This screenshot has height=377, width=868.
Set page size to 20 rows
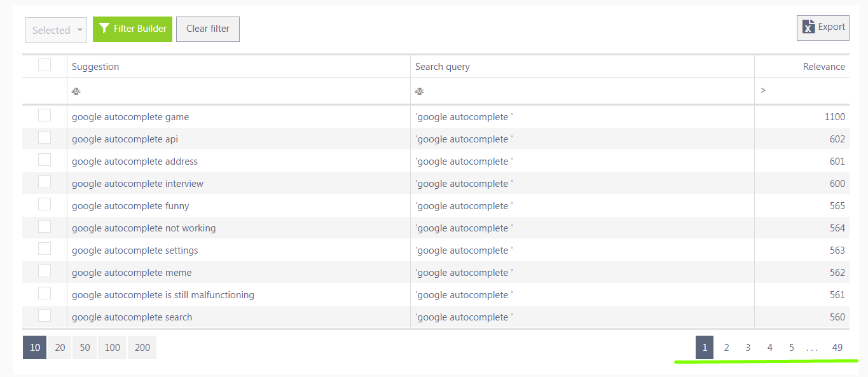pos(60,347)
